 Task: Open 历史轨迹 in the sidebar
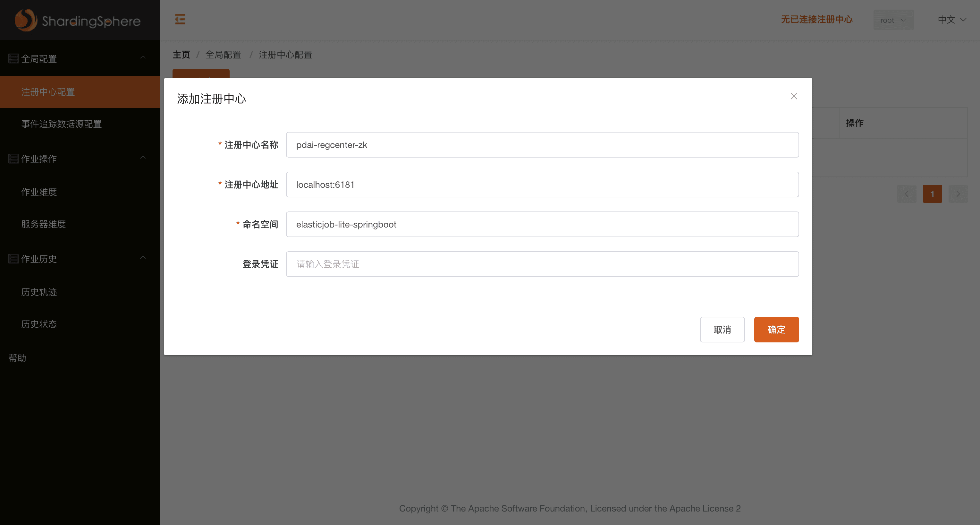tap(39, 292)
